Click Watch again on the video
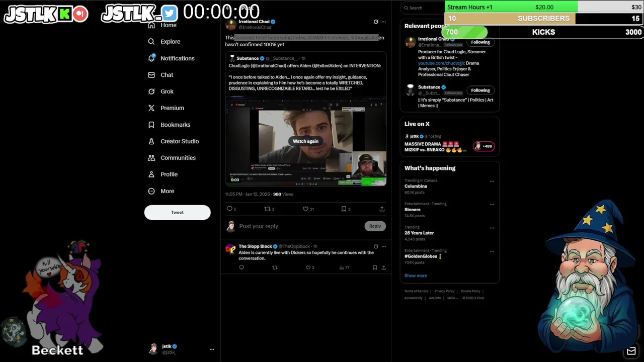 point(305,141)
